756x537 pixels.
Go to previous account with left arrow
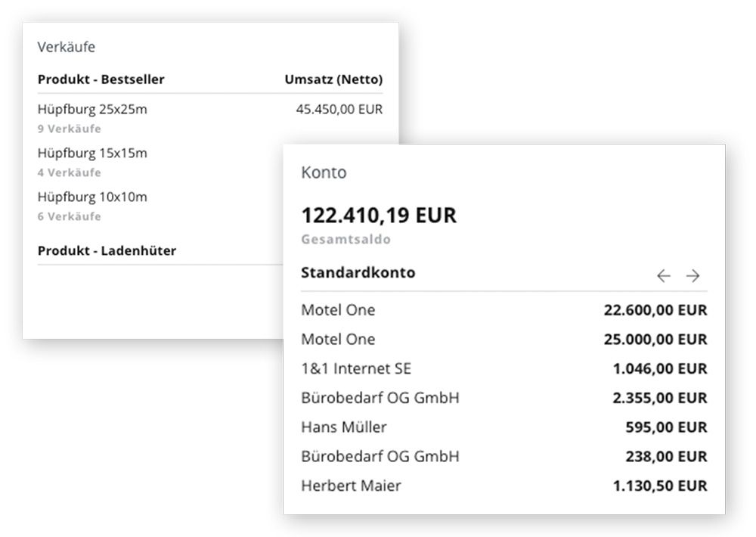[664, 275]
